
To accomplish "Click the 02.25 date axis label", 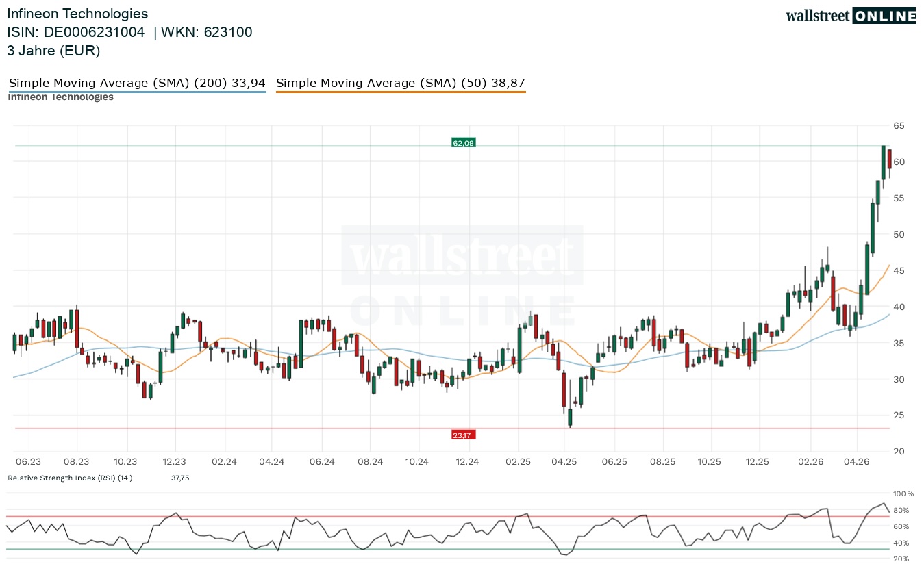I will pyautogui.click(x=518, y=462).
